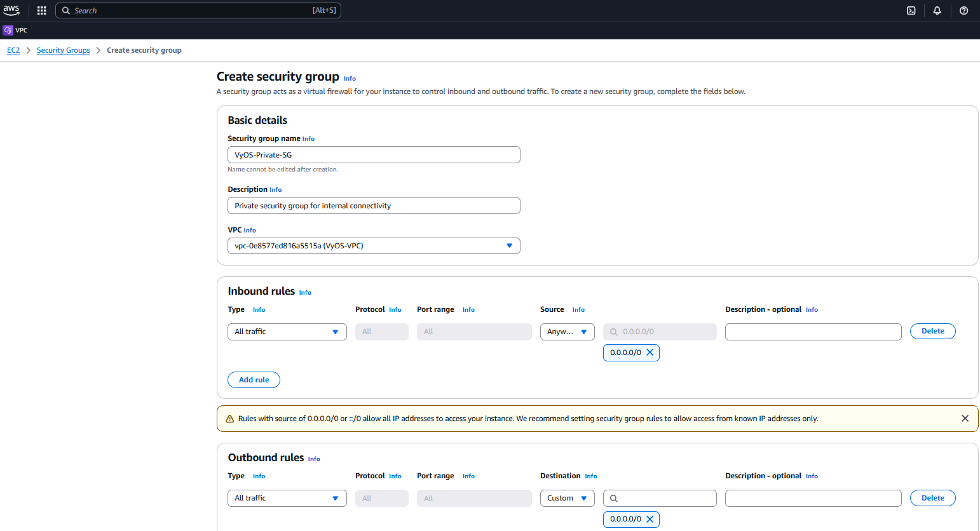Go to Security Groups breadcrumb

[63, 50]
